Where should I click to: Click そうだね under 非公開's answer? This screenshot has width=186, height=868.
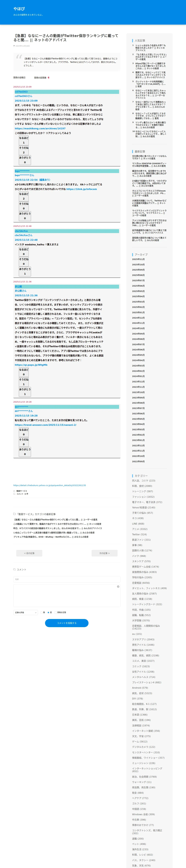click(24, 382)
